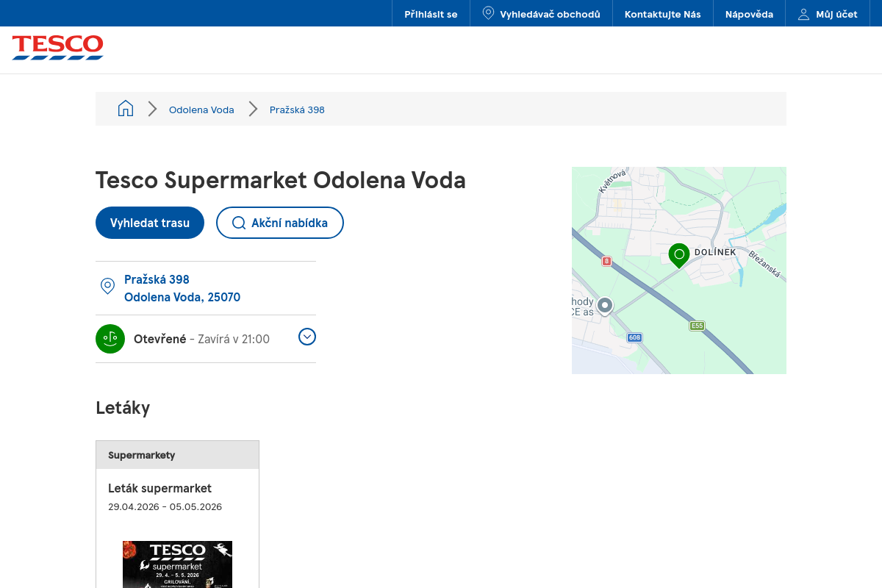882x588 pixels.
Task: Open the Pražská 398 breadcrumb
Action: coord(297,110)
